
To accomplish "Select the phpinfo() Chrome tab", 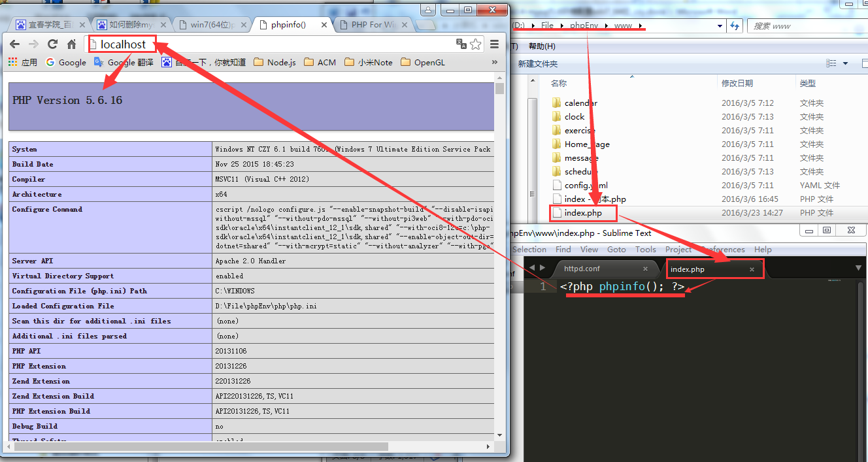I will coord(289,25).
